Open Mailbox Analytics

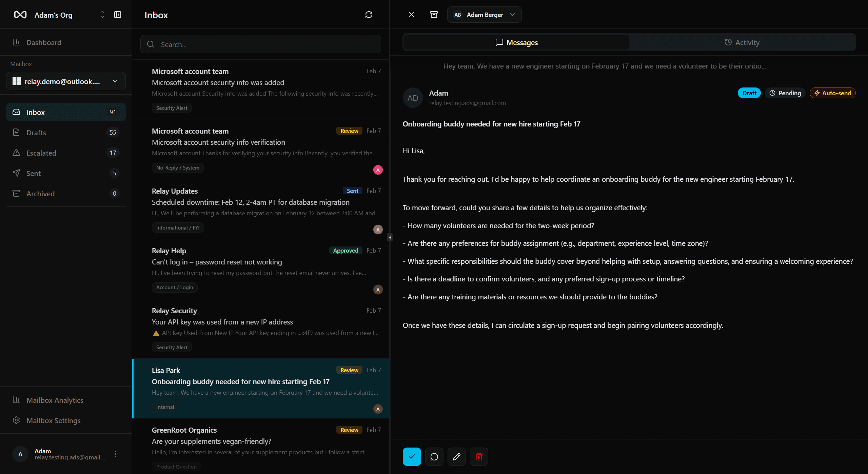point(55,400)
